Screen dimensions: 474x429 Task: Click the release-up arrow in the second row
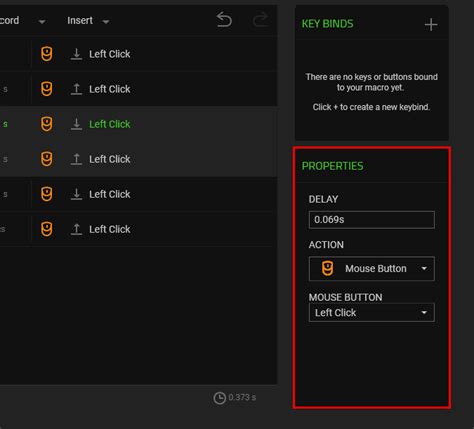tap(76, 89)
